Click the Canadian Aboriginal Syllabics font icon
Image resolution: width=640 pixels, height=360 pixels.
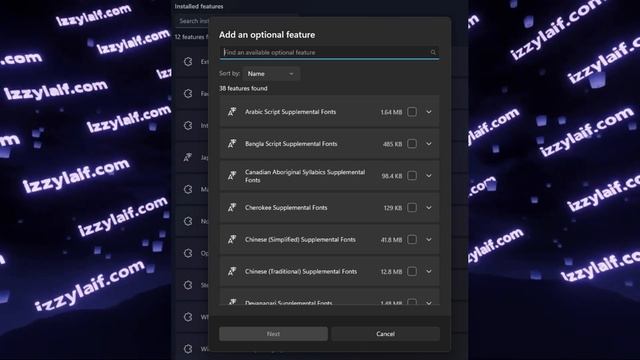(x=232, y=176)
